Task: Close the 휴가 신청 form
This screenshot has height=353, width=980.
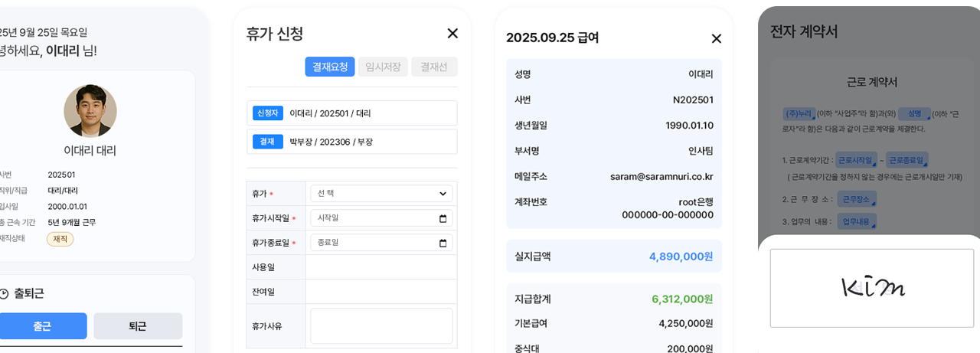Action: pyautogui.click(x=452, y=34)
